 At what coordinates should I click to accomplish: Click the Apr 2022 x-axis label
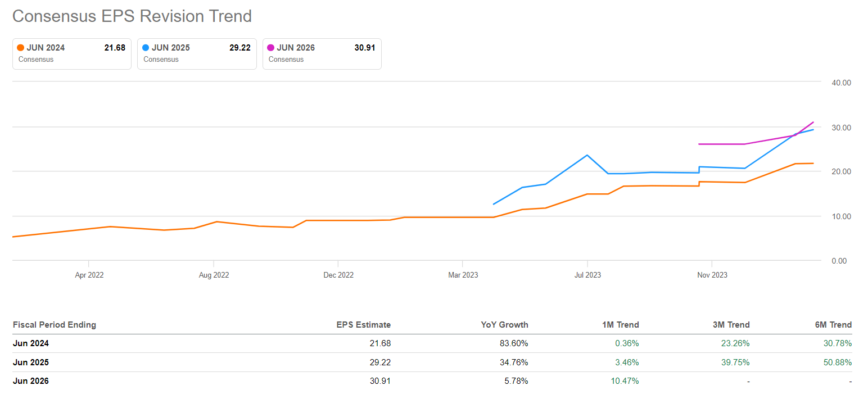tap(89, 275)
